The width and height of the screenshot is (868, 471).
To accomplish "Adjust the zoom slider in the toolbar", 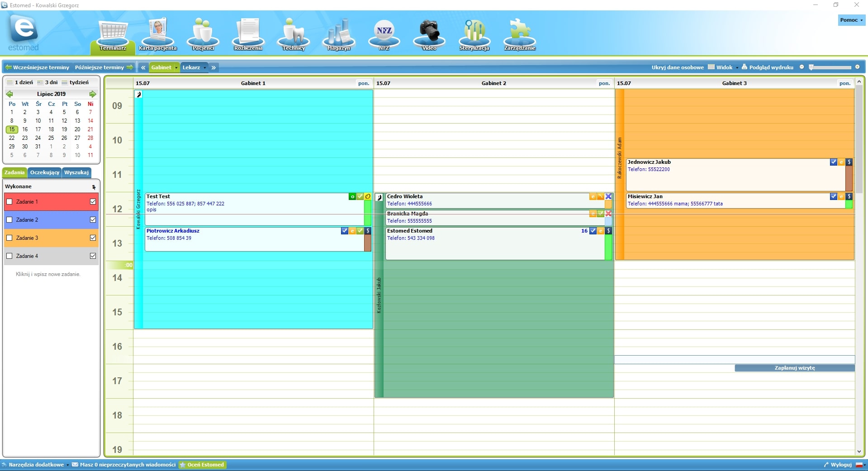I will [830, 67].
